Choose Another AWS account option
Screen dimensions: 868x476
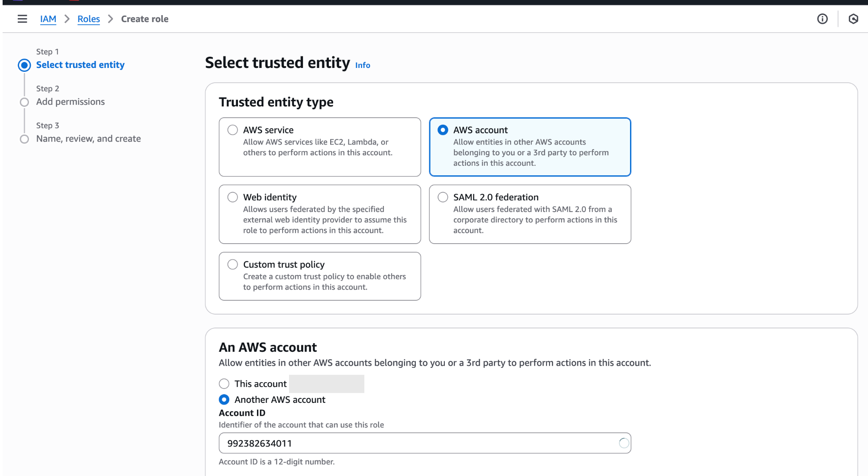pos(224,399)
